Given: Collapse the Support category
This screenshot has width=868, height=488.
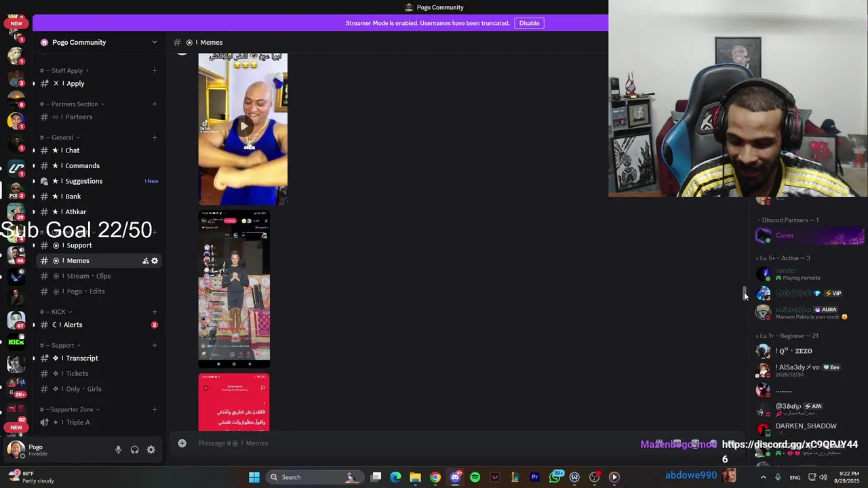Looking at the screenshot, I should tap(60, 345).
